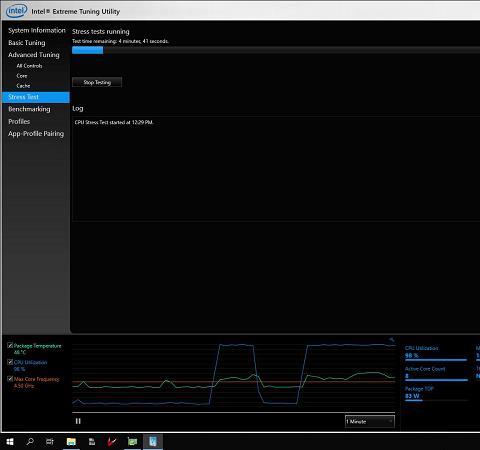The width and height of the screenshot is (480, 450).
Task: Click the Active Core Count monitor value
Action: (x=407, y=376)
